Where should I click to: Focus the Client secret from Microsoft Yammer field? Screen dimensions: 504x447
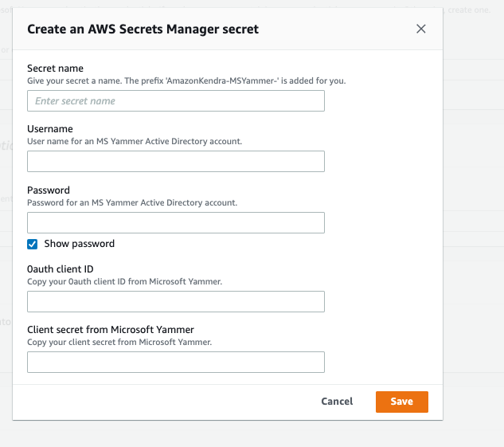[176, 363]
